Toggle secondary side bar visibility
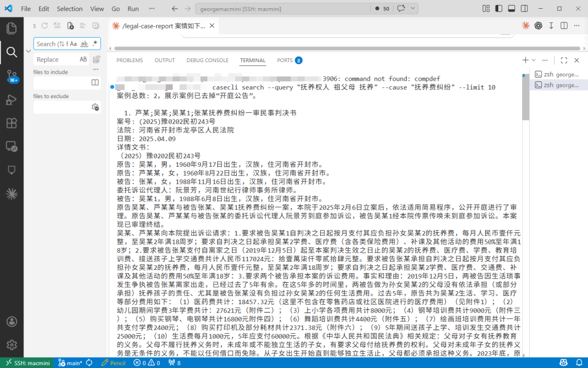The height and width of the screenshot is (368, 588). click(524, 8)
